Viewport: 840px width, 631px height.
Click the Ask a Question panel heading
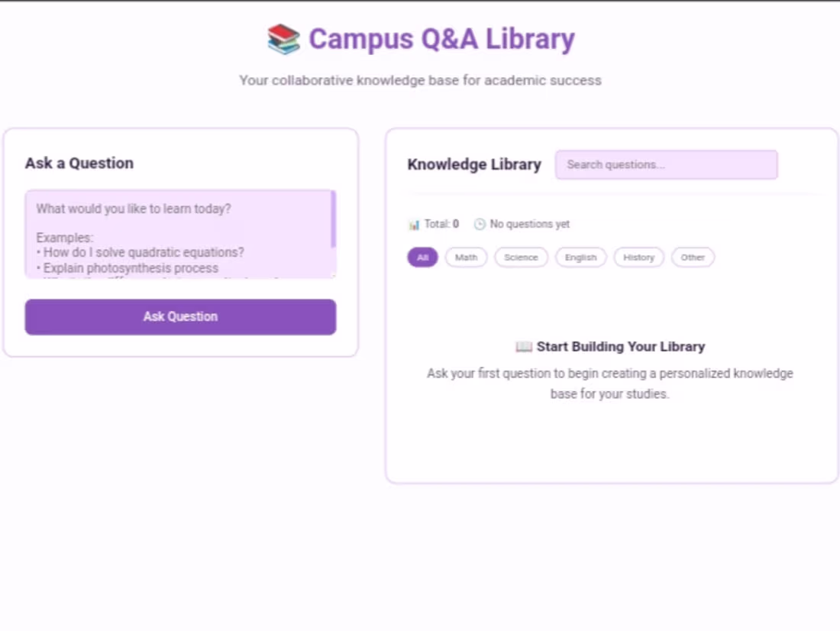[x=79, y=163]
